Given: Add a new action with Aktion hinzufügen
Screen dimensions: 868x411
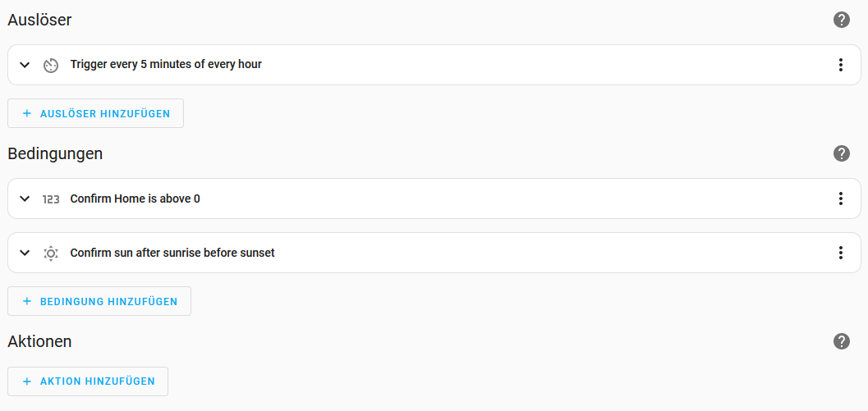Looking at the screenshot, I should click(x=88, y=381).
